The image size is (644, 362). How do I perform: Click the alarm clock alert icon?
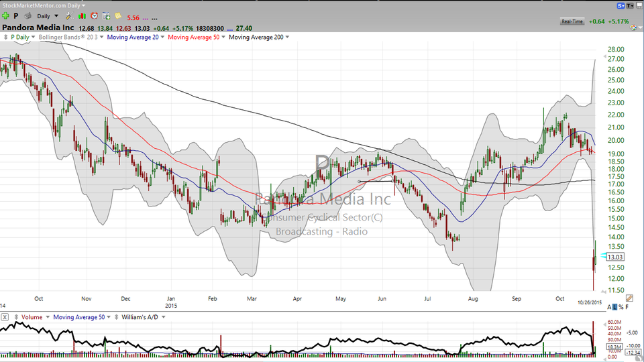tap(94, 16)
